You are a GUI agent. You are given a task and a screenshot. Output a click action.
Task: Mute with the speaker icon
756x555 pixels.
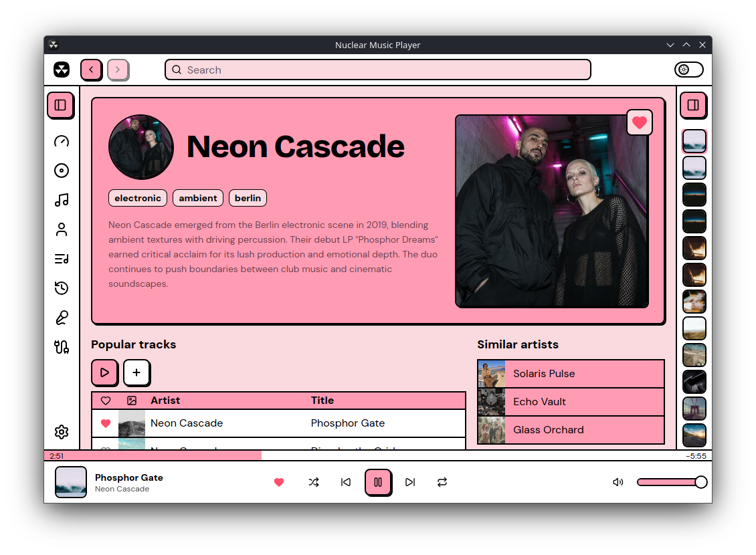coord(618,482)
